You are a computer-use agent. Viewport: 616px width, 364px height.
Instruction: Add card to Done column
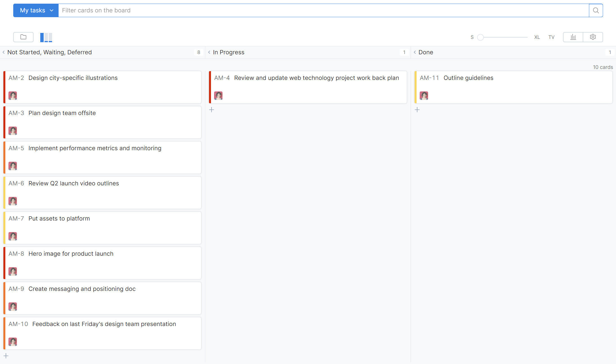pyautogui.click(x=417, y=110)
